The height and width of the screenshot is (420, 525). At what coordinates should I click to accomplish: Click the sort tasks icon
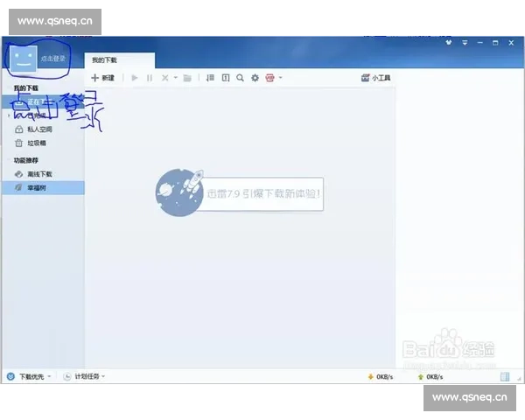coord(210,78)
